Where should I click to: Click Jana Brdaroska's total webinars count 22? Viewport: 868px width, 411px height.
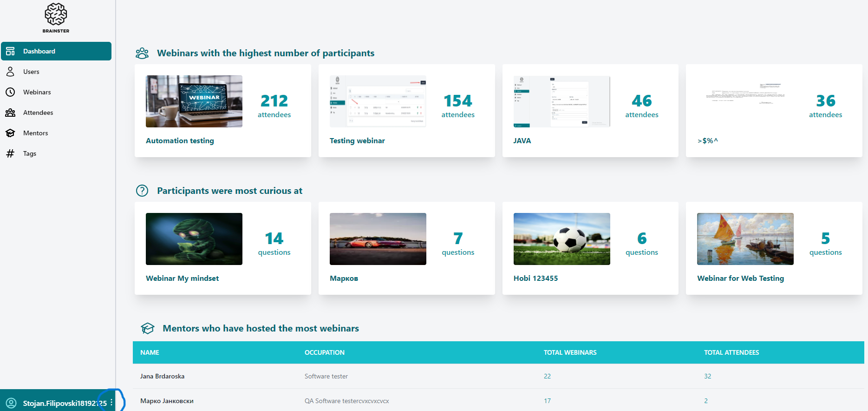tap(547, 376)
